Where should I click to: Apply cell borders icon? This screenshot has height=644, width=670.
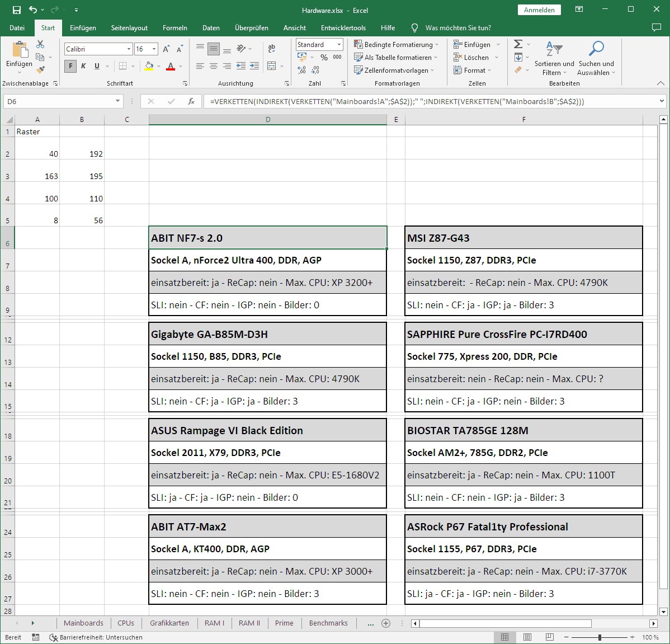[x=122, y=66]
